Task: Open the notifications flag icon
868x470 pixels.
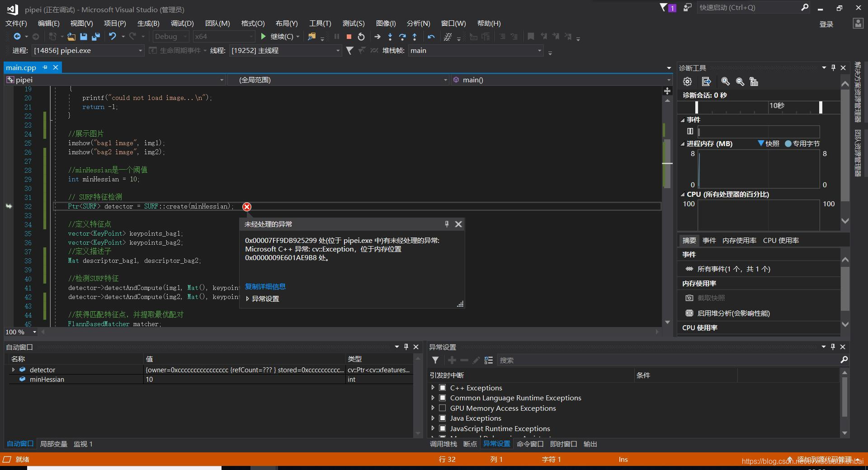Action: pyautogui.click(x=665, y=8)
